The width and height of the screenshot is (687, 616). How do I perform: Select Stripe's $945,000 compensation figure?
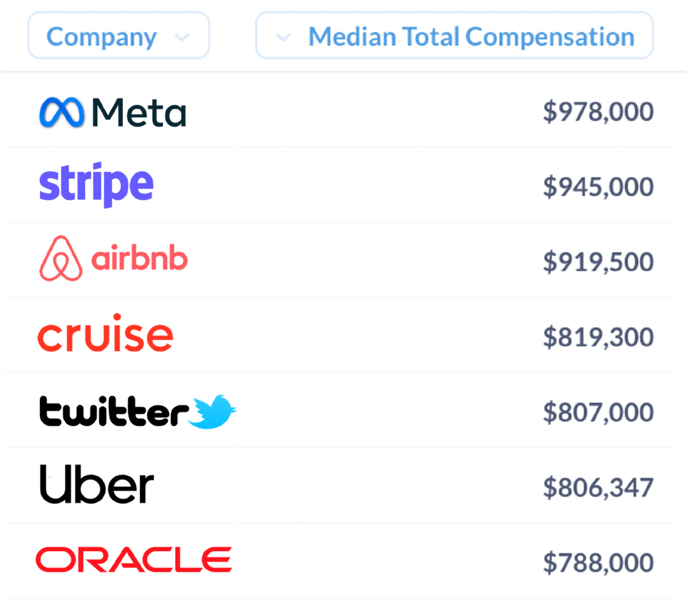(x=598, y=187)
